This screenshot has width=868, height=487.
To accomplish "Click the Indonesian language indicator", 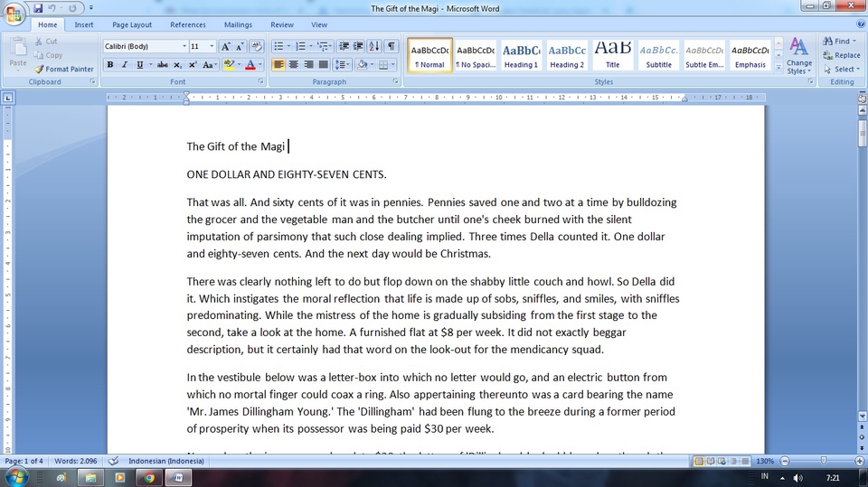I will pos(166,461).
